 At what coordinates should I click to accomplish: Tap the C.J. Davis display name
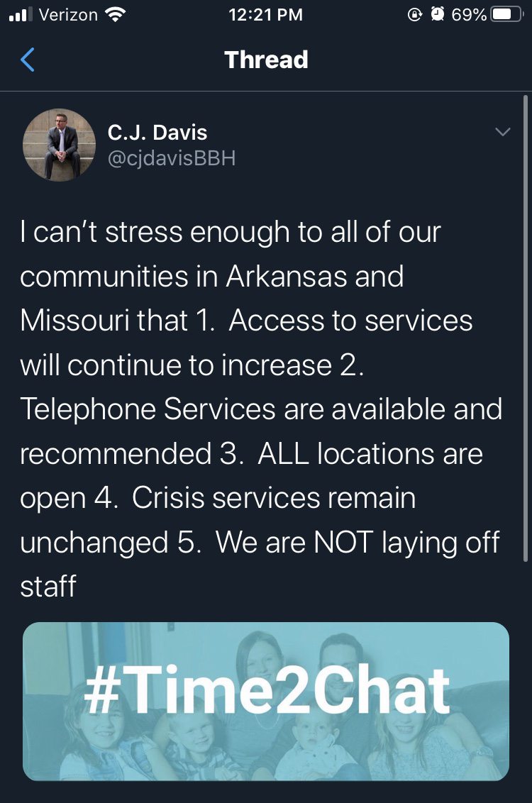pyautogui.click(x=157, y=133)
